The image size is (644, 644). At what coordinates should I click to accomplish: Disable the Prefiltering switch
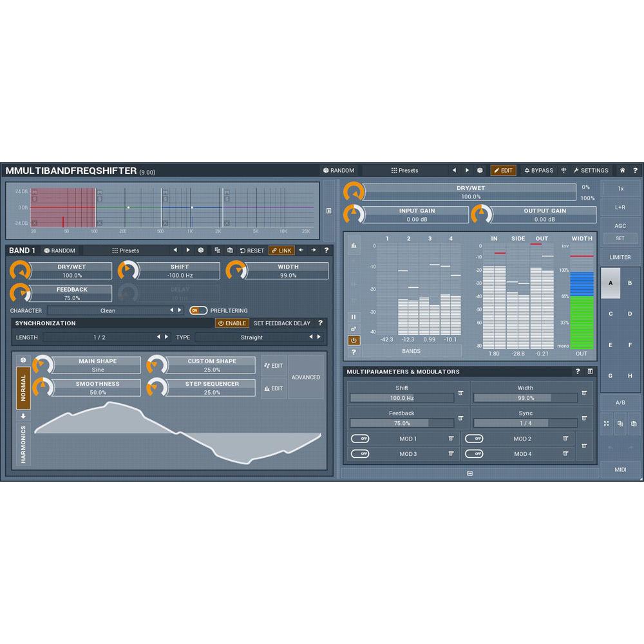point(198,310)
